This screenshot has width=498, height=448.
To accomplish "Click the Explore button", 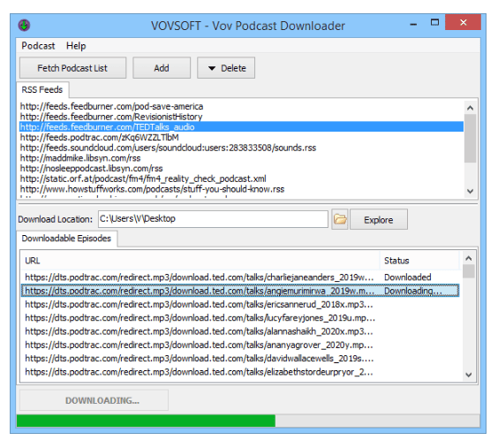I will (379, 219).
